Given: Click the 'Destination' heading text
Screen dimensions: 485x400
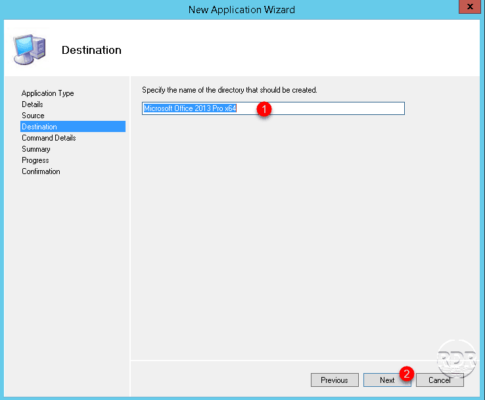Looking at the screenshot, I should 91,50.
